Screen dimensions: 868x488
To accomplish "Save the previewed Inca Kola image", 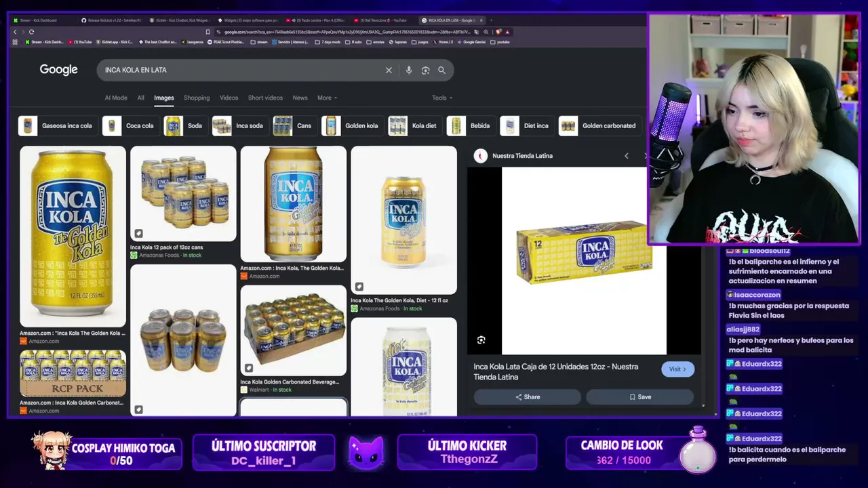I will (640, 397).
